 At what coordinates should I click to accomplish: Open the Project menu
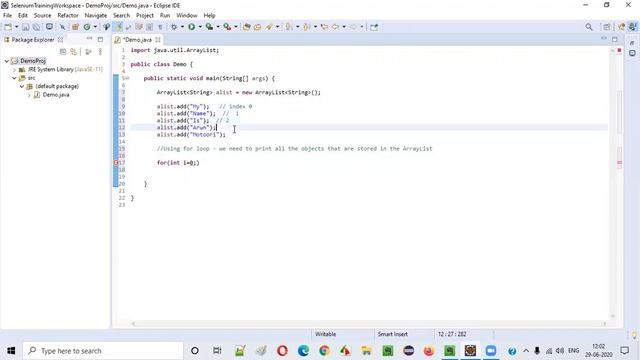(145, 16)
